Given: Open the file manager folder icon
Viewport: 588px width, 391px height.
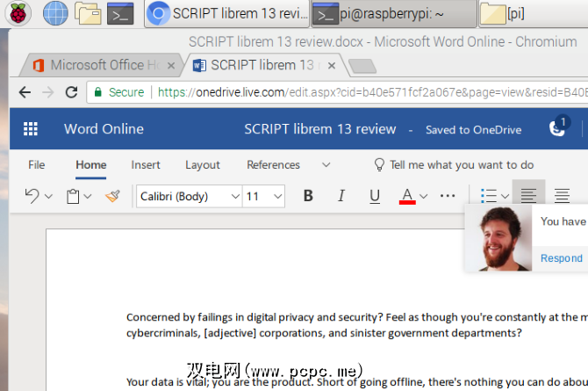Looking at the screenshot, I should (x=88, y=13).
